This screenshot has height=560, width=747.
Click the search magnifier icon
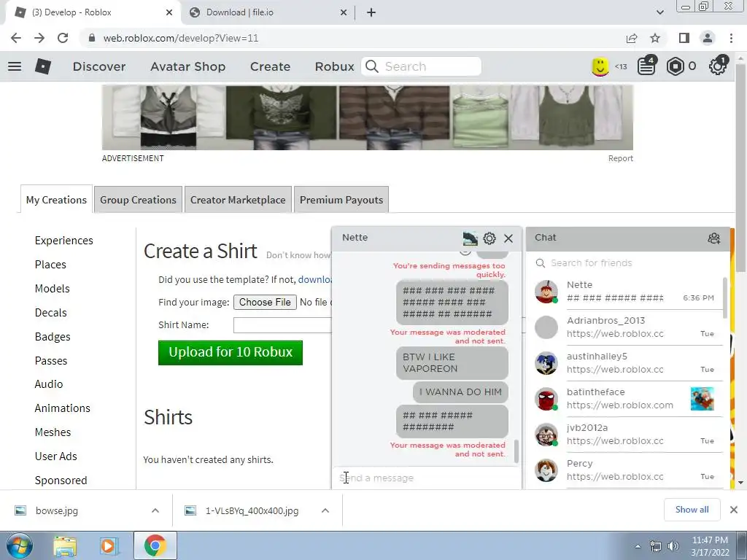[371, 66]
